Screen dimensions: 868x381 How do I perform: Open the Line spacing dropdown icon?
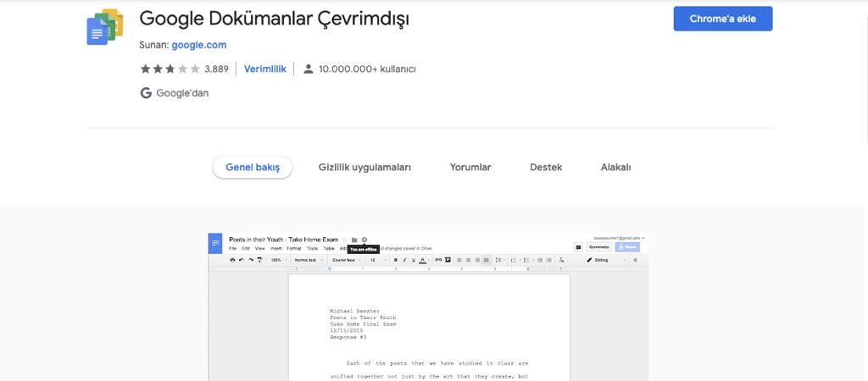pyautogui.click(x=499, y=260)
